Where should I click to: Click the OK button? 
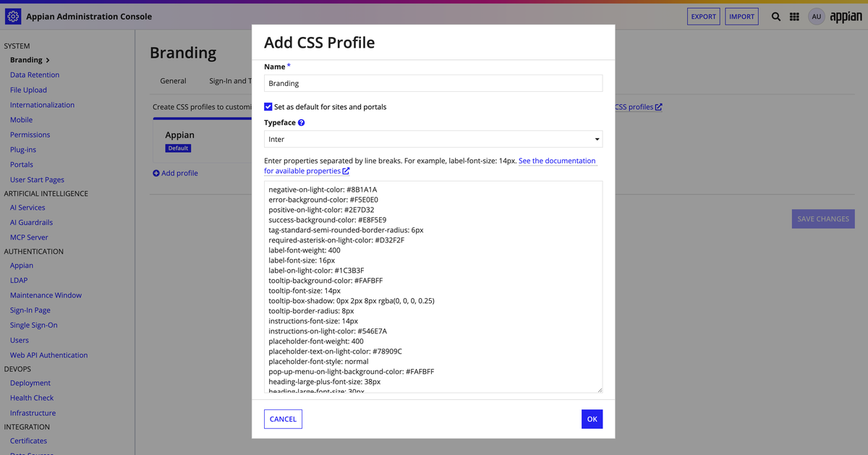click(592, 419)
